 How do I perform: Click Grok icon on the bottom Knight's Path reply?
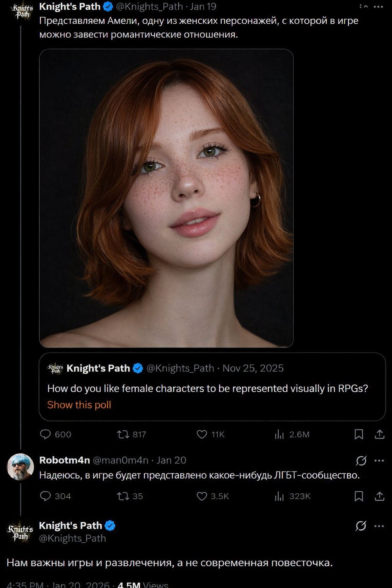(x=361, y=526)
